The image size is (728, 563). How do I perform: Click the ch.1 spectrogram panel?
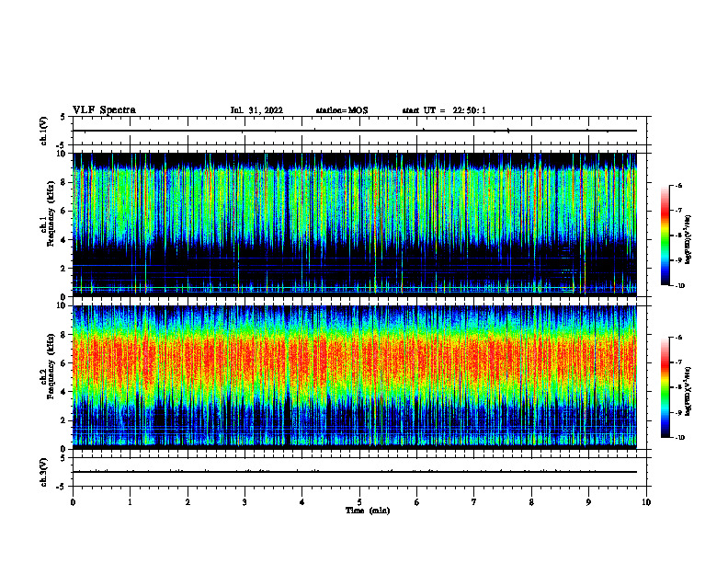[x=355, y=224]
